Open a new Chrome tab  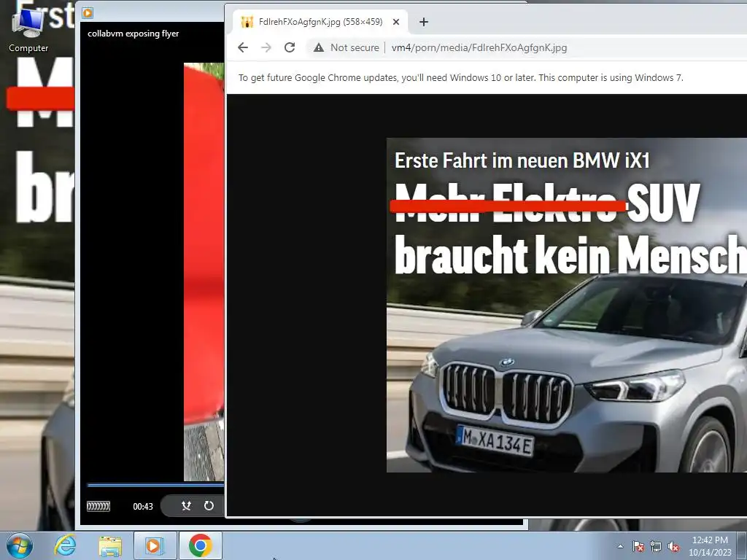(x=424, y=22)
